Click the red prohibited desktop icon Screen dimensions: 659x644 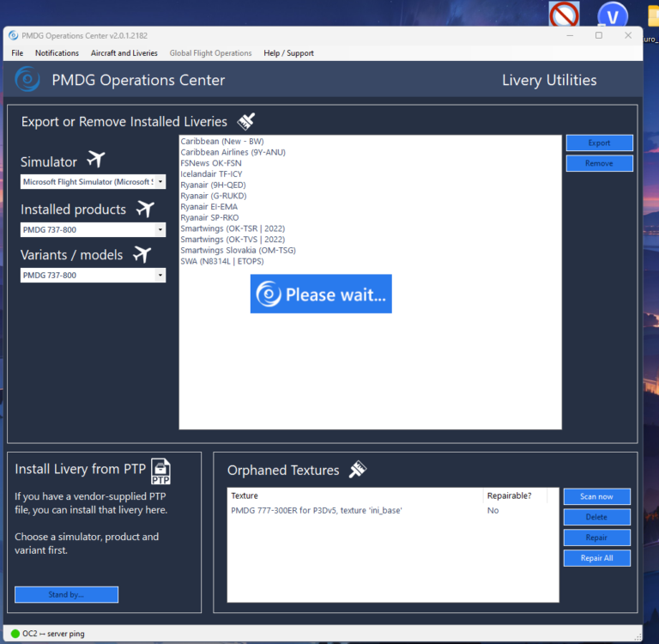pos(564,14)
